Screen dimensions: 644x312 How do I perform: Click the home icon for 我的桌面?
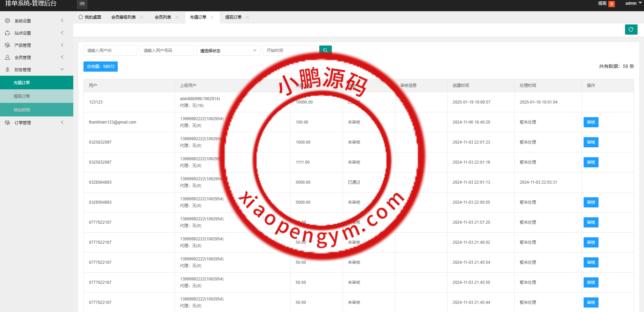pos(81,17)
